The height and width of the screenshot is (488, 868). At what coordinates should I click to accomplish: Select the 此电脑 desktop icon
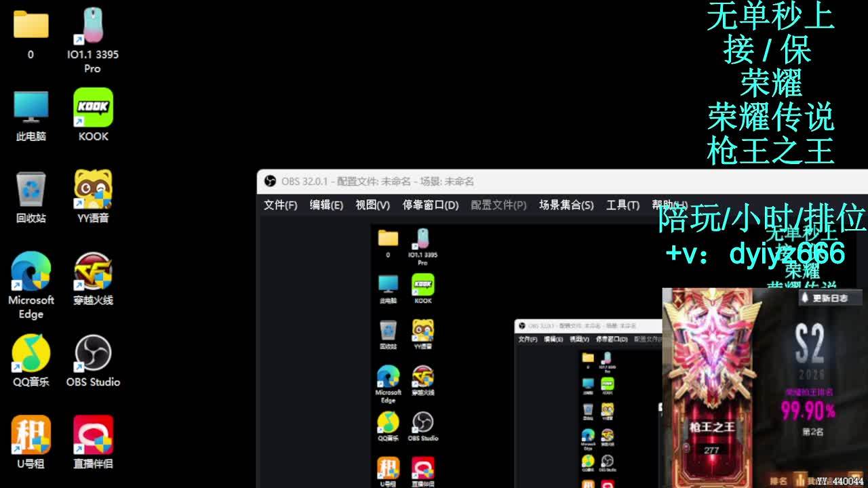click(31, 108)
